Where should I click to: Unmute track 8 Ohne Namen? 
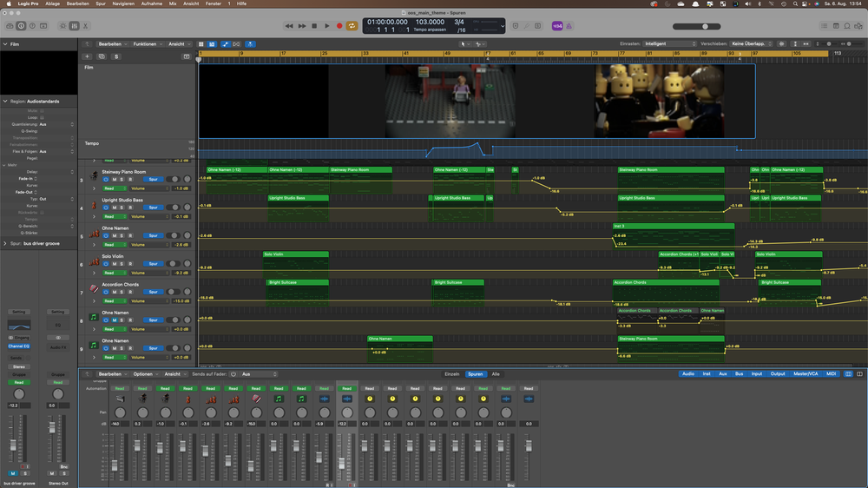(x=115, y=320)
